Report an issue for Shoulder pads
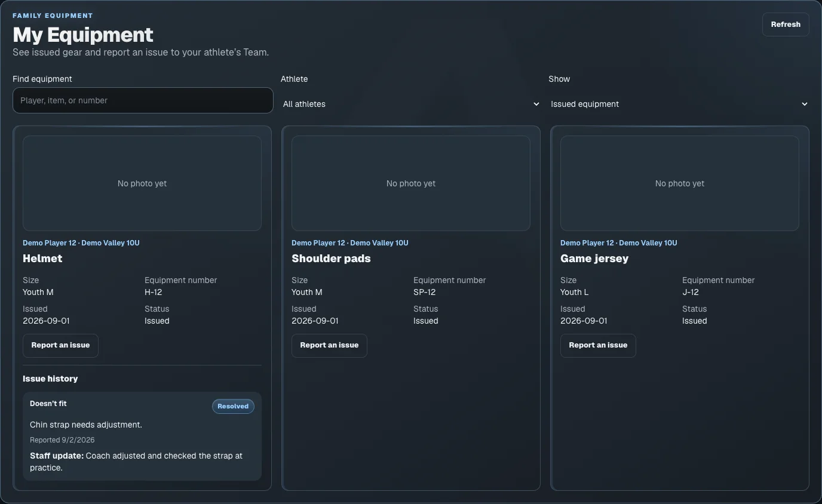Viewport: 822px width, 504px height. click(x=329, y=345)
